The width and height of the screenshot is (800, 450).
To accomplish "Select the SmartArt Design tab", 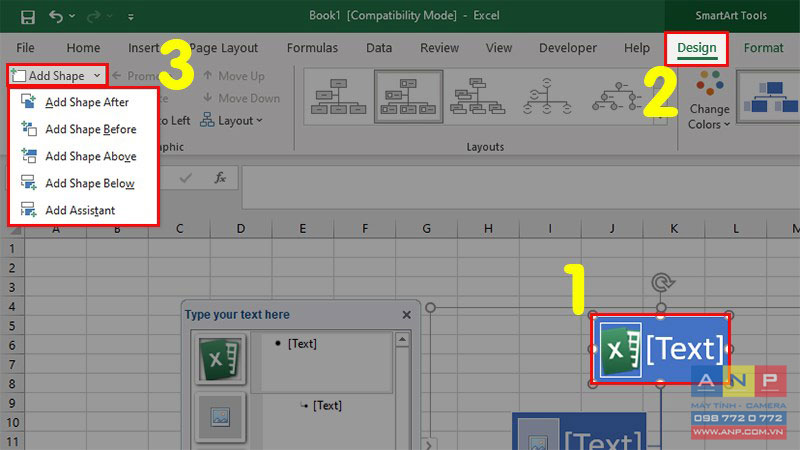I will pyautogui.click(x=696, y=48).
